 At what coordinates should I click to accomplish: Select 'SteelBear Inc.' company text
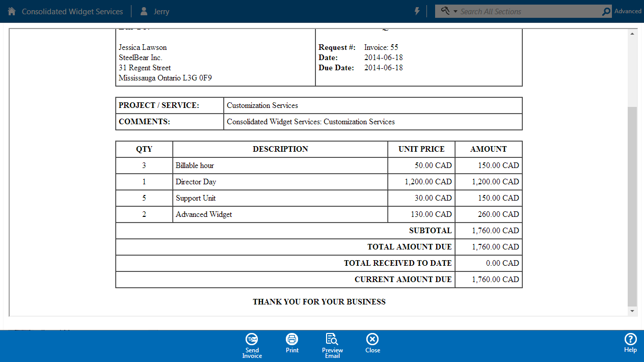(141, 58)
